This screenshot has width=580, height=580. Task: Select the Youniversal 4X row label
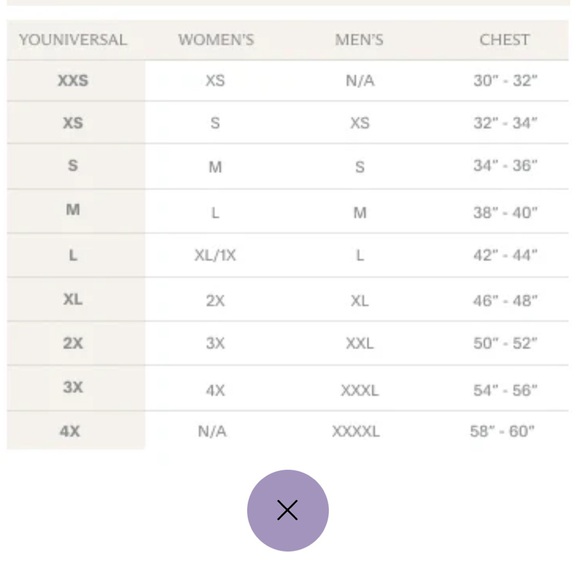[70, 431]
